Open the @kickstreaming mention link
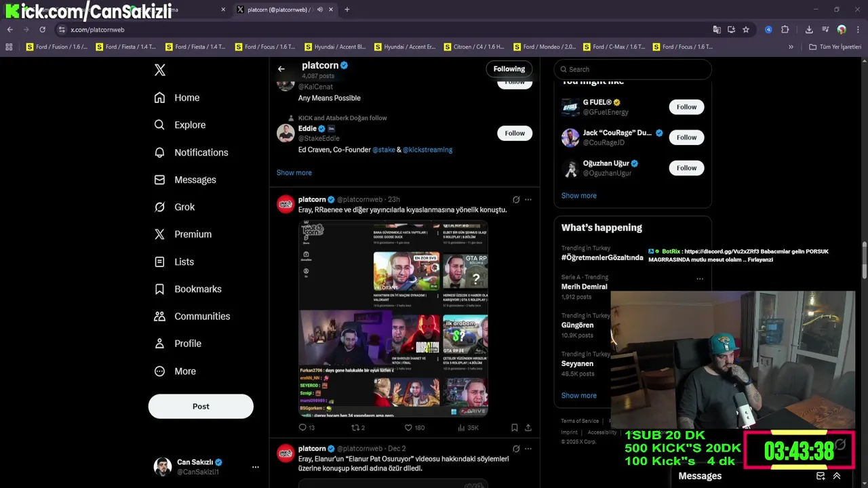 427,150
